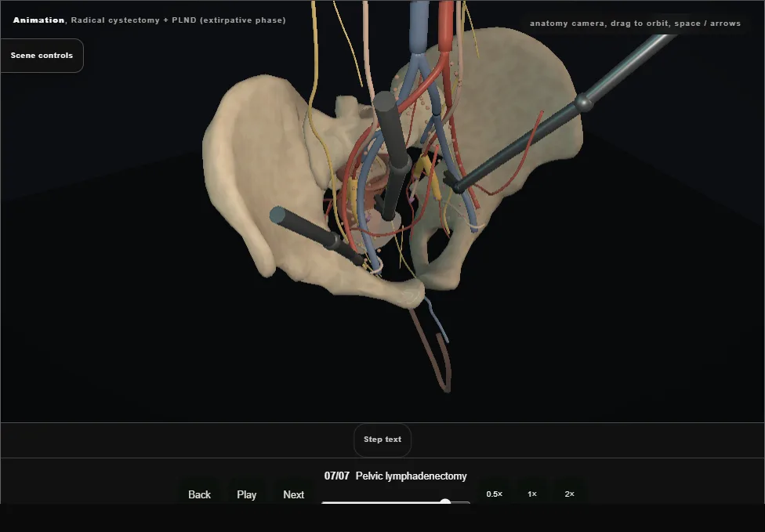Set playback speed to 0.5×
Screen dimensions: 765x532
click(x=495, y=494)
